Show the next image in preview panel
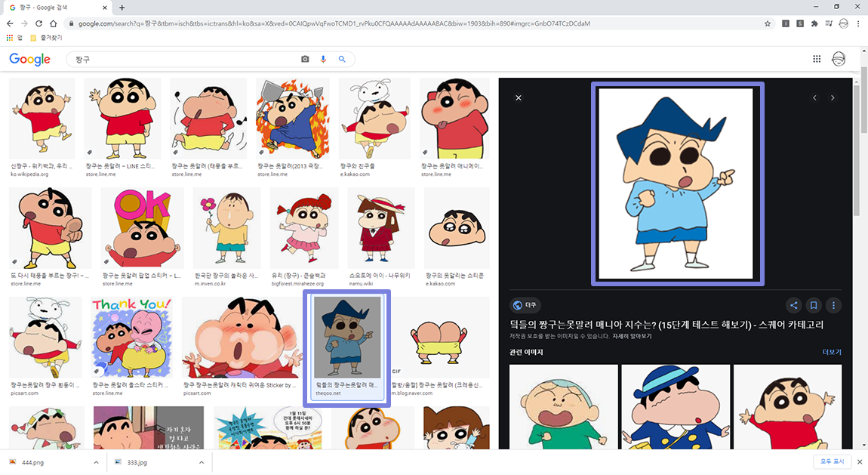This screenshot has height=475, width=868. 832,97
